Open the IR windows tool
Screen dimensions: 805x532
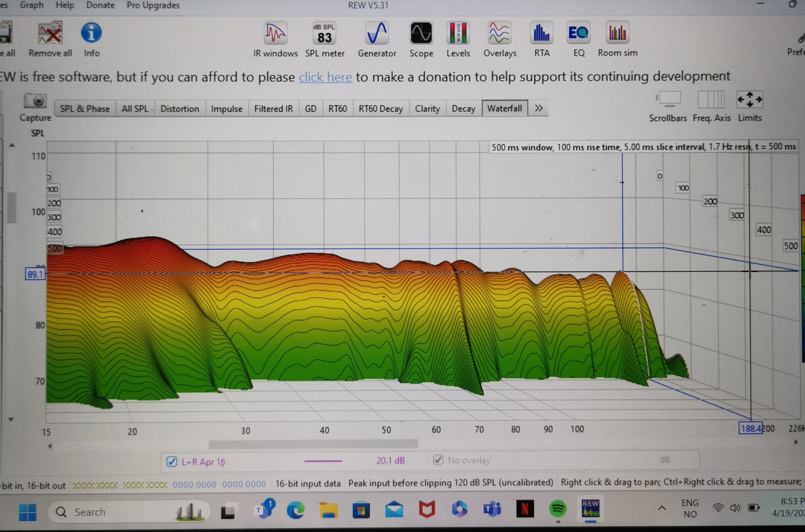tap(275, 39)
